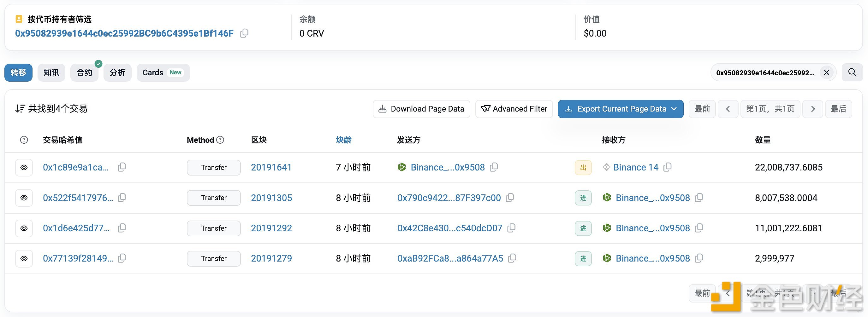Open the Advanced Filter panel
Image resolution: width=868 pixels, height=317 pixels.
(514, 109)
